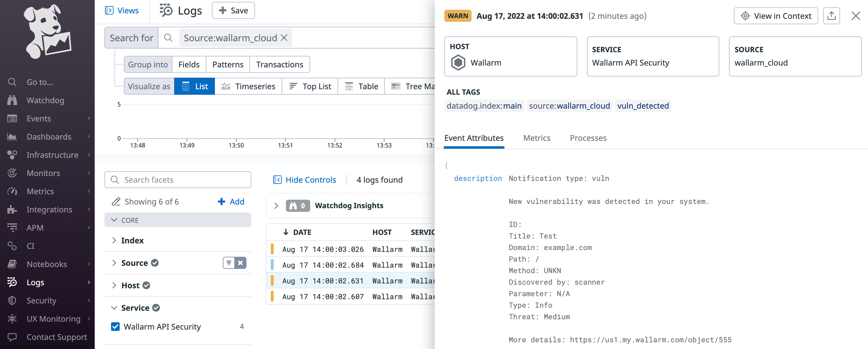Collapse the Service facet
The height and width of the screenshot is (349, 868).
point(114,307)
